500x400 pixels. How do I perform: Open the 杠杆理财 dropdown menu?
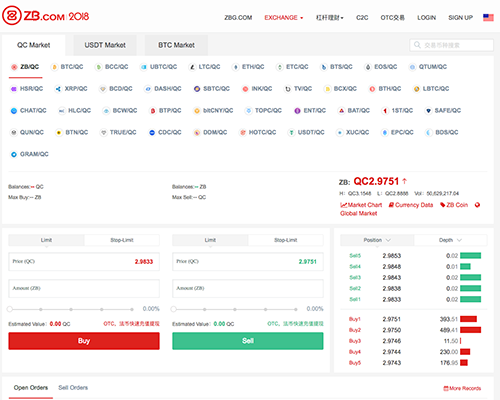330,18
